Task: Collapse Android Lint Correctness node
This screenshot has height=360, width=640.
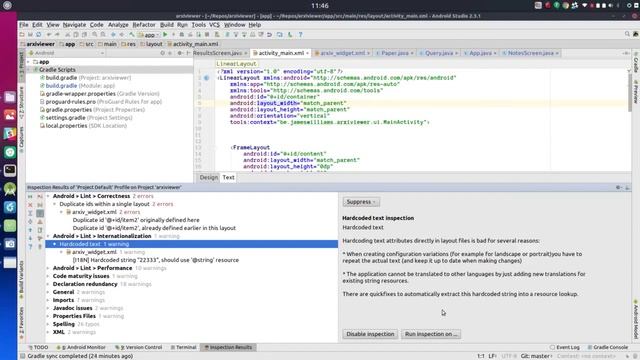Action: click(48, 196)
